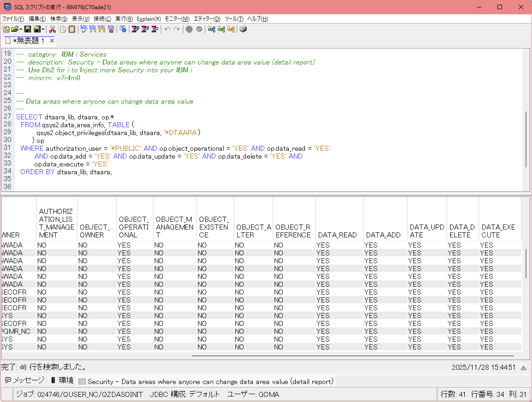Open the Explain(X) menu
532x402 pixels.
click(x=149, y=19)
